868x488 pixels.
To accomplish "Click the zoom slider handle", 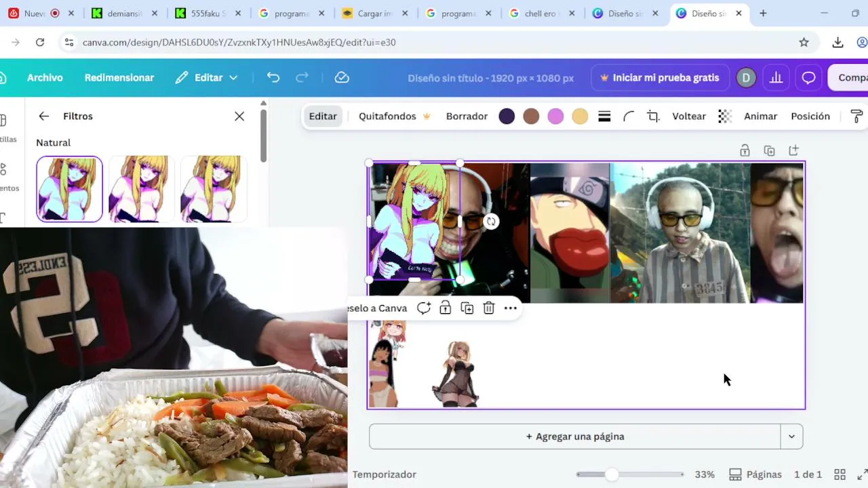I will [612, 474].
